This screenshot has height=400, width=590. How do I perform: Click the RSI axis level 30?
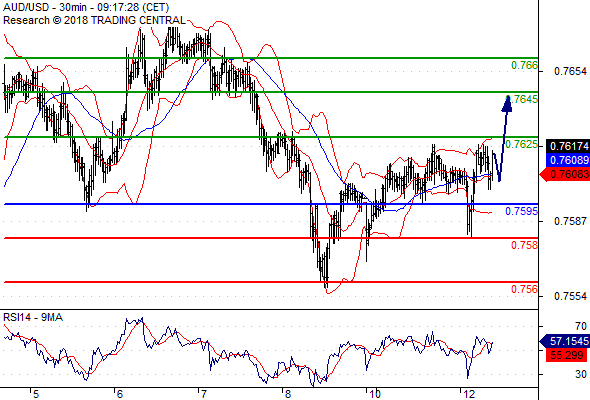581,374
